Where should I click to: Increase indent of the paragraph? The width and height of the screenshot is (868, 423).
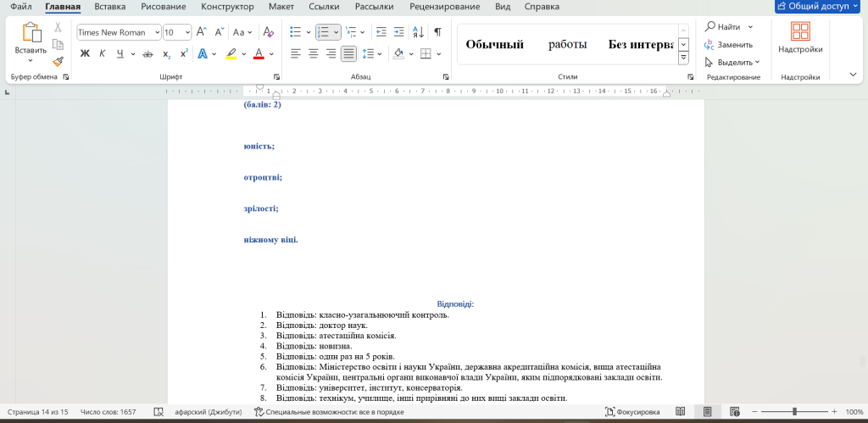tap(398, 32)
